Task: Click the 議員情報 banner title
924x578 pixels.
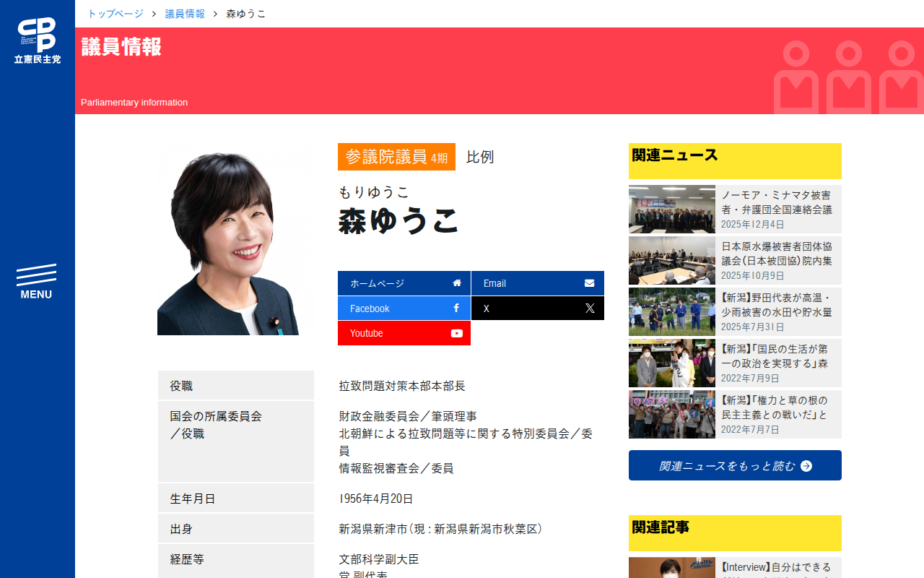Action: [x=121, y=46]
